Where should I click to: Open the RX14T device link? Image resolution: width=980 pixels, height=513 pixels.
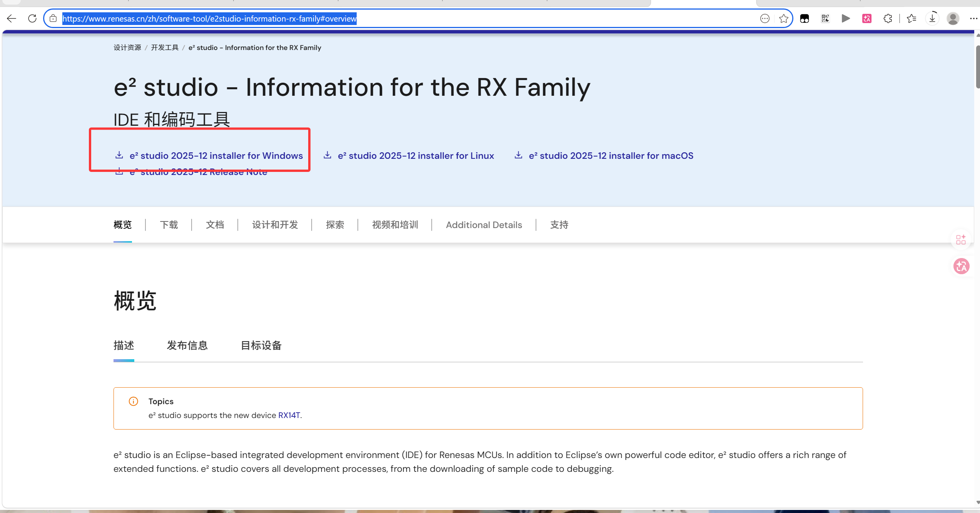pos(289,415)
